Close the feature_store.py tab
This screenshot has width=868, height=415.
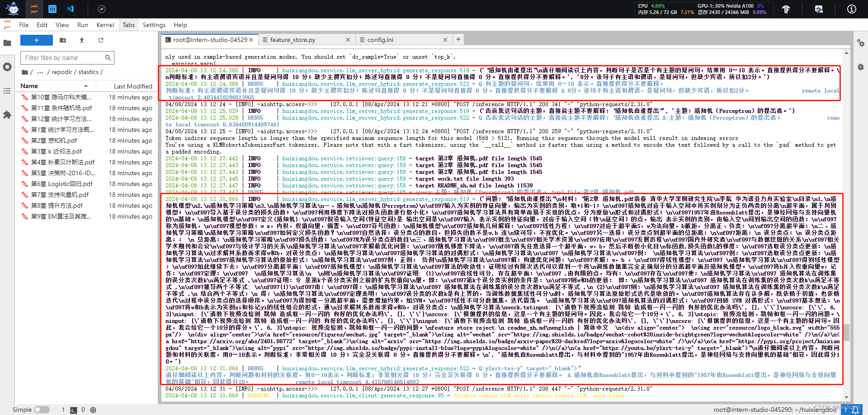(x=348, y=40)
